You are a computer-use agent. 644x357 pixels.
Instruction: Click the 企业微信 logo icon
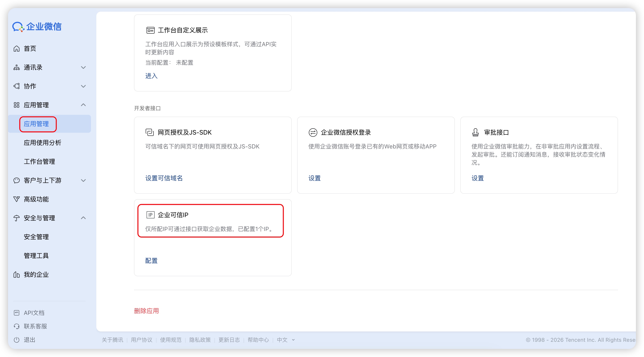[18, 27]
